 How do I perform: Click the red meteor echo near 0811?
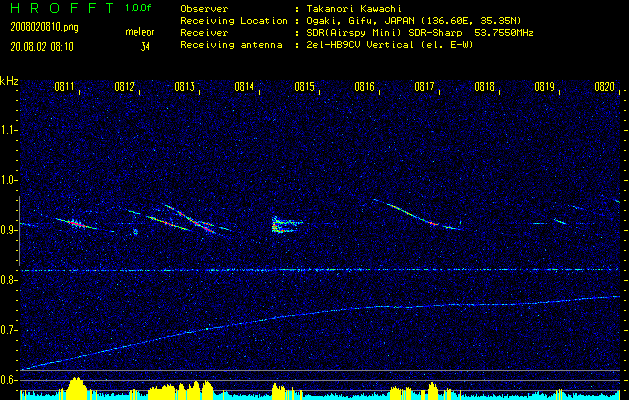[76, 223]
